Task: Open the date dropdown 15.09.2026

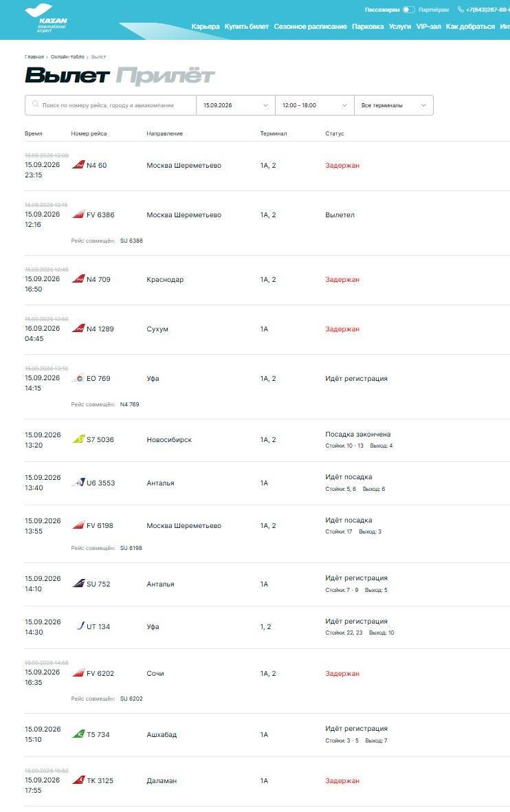Action: click(236, 105)
